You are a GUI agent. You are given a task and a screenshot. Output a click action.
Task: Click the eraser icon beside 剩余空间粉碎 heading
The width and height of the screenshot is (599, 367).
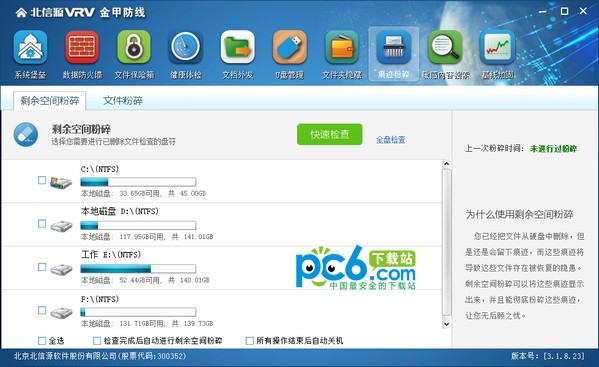26,135
